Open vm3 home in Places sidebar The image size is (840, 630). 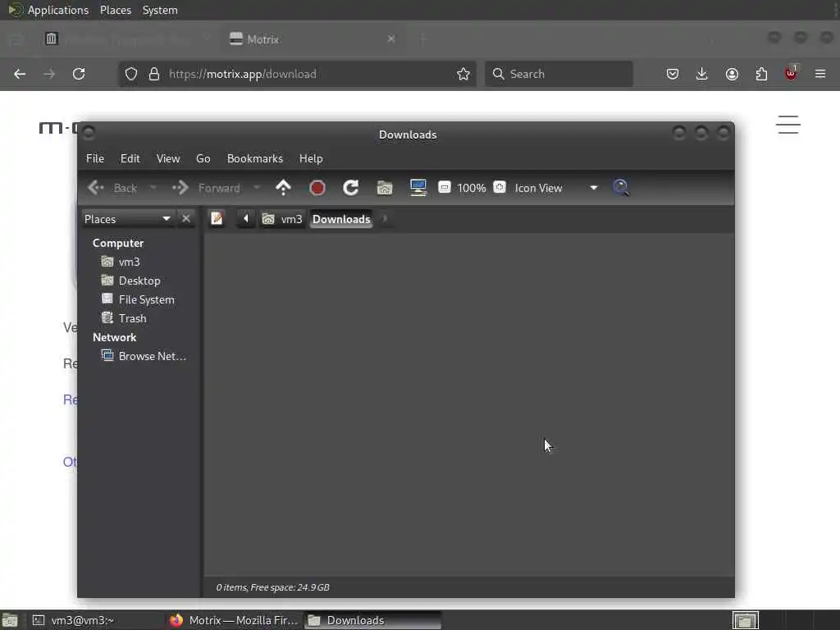click(121, 262)
